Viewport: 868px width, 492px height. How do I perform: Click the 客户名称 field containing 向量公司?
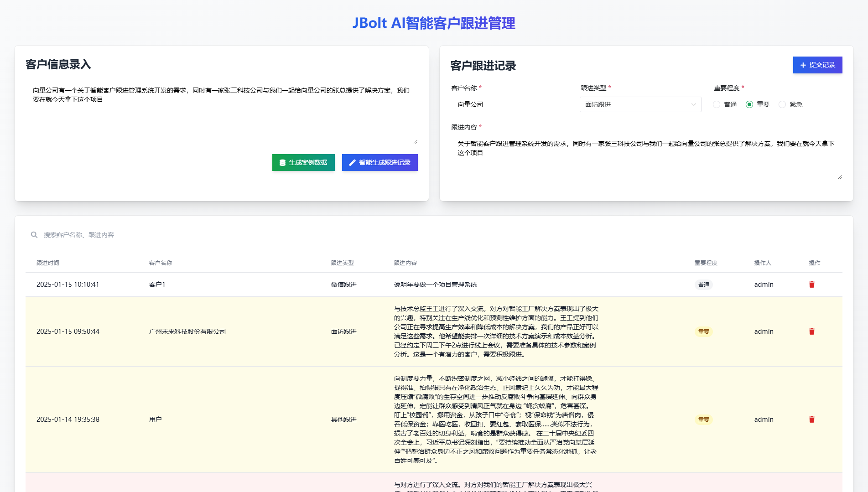pyautogui.click(x=510, y=104)
